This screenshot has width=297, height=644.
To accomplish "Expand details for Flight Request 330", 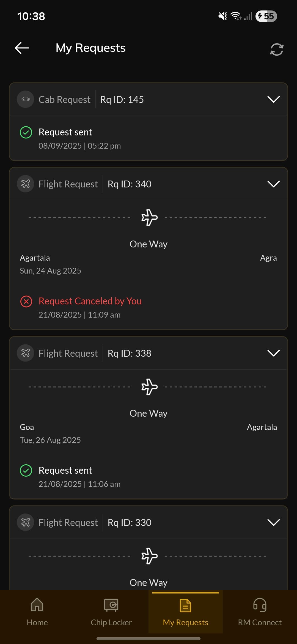I will click(273, 522).
